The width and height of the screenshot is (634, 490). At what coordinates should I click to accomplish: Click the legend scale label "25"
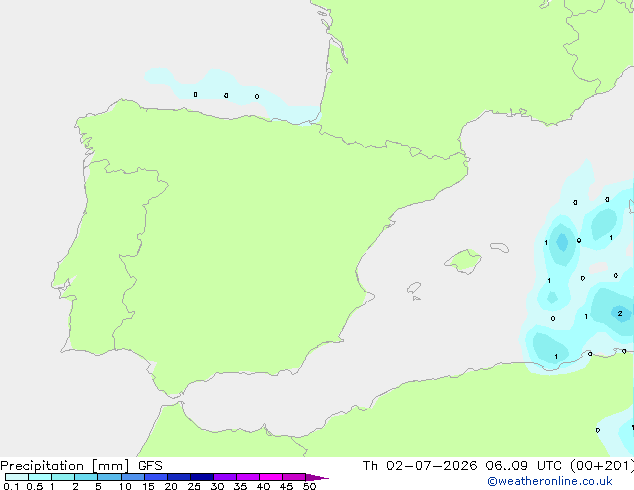point(194,486)
